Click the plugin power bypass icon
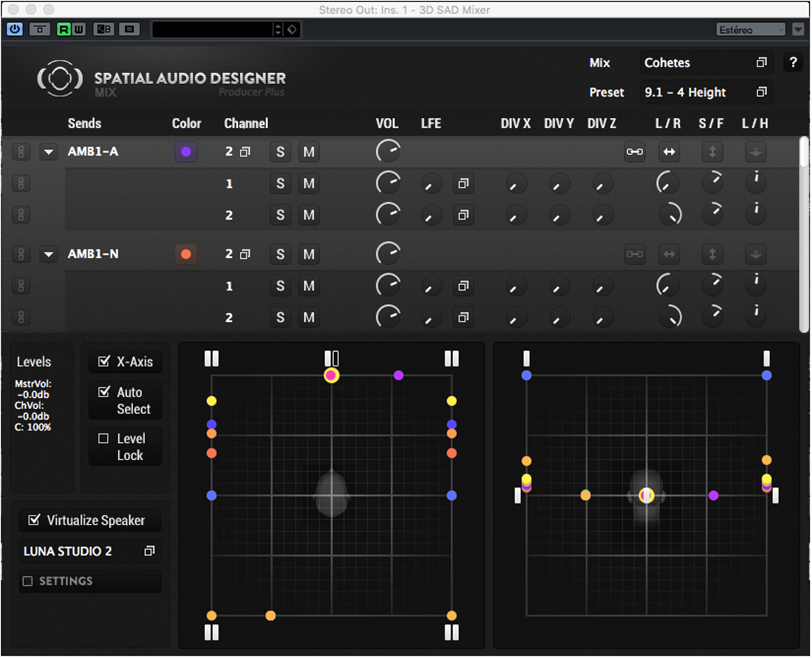The width and height of the screenshot is (812, 658). pos(15,29)
